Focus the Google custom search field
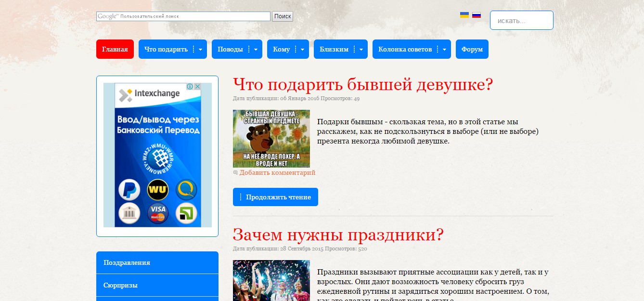 183,16
